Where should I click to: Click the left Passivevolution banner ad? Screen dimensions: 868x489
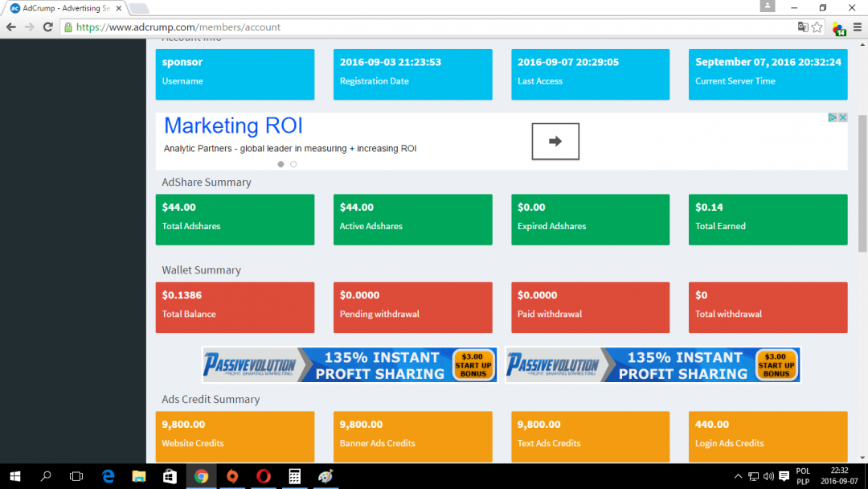tap(350, 365)
